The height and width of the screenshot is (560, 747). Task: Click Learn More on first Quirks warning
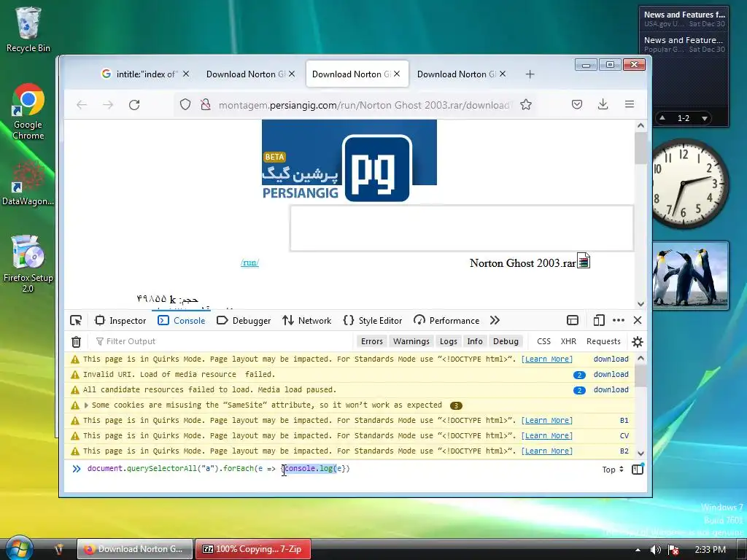[547, 359]
